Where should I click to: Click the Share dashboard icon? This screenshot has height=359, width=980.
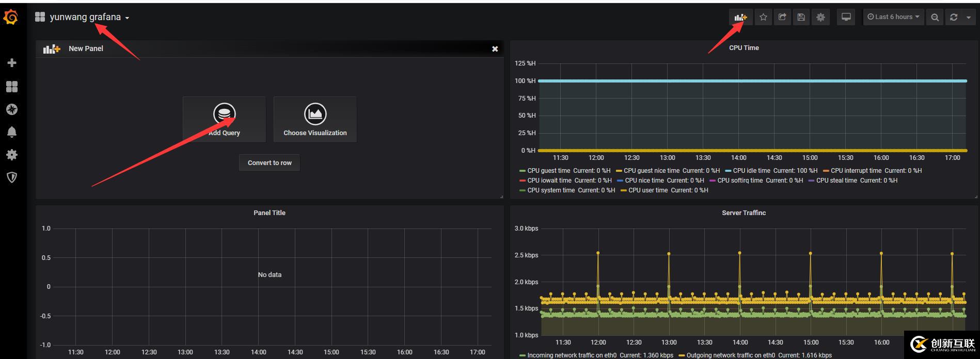782,17
